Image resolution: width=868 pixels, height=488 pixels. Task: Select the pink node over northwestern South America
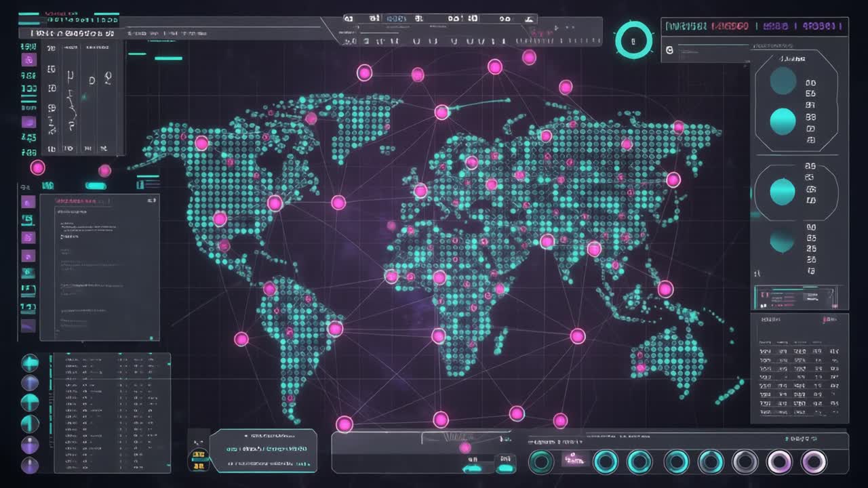[269, 289]
